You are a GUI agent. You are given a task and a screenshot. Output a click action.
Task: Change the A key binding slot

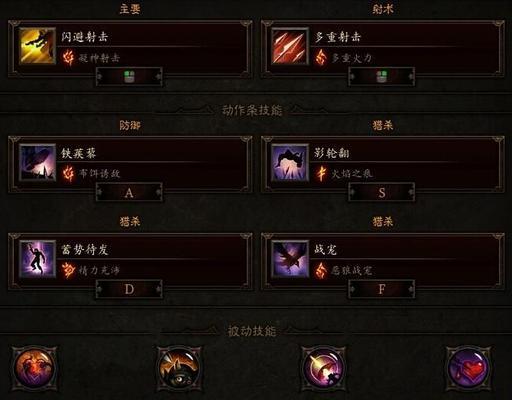point(129,192)
